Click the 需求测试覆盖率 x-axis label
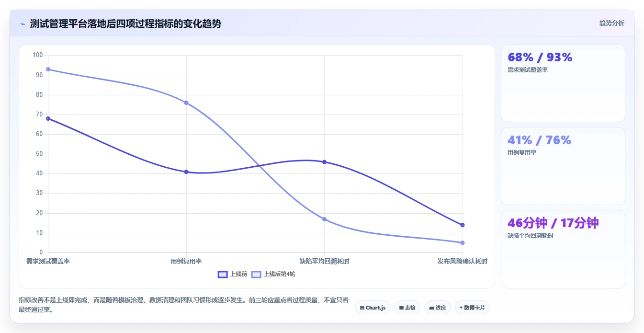This screenshot has height=333, width=644. tap(48, 261)
